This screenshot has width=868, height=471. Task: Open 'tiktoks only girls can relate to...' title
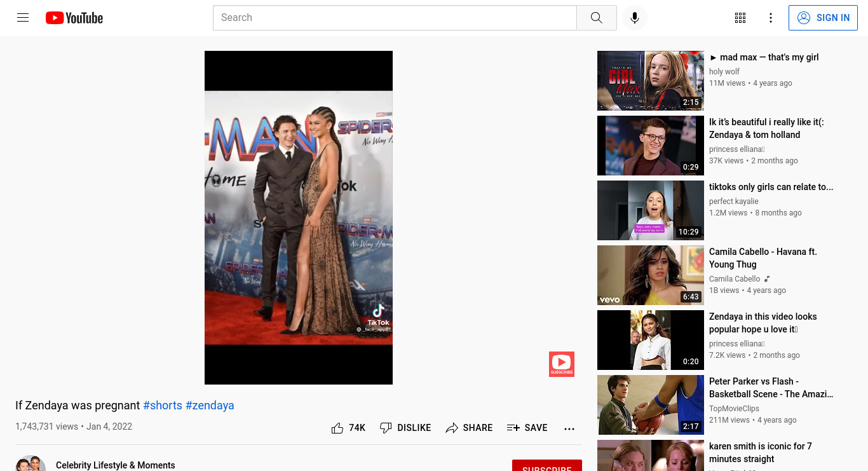coord(771,187)
